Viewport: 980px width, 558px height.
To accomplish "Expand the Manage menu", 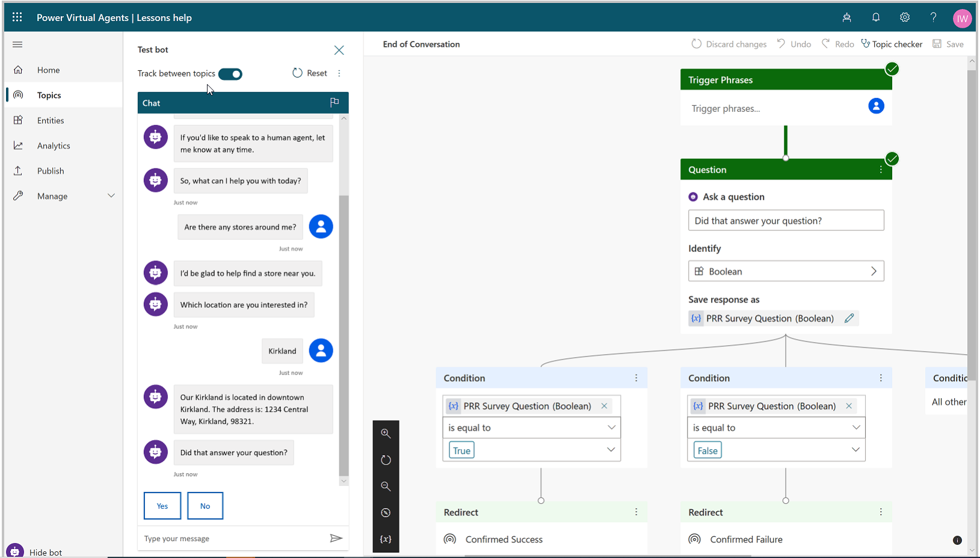I will pyautogui.click(x=63, y=196).
